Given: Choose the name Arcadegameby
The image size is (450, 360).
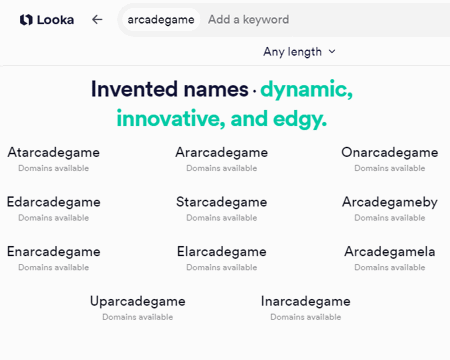Looking at the screenshot, I should [x=390, y=202].
